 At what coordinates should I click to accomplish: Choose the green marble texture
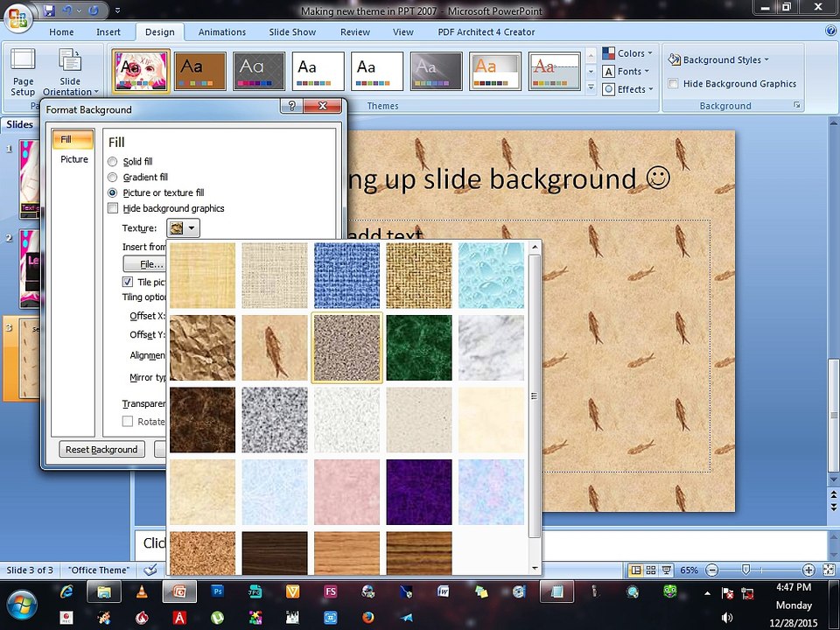click(x=419, y=347)
